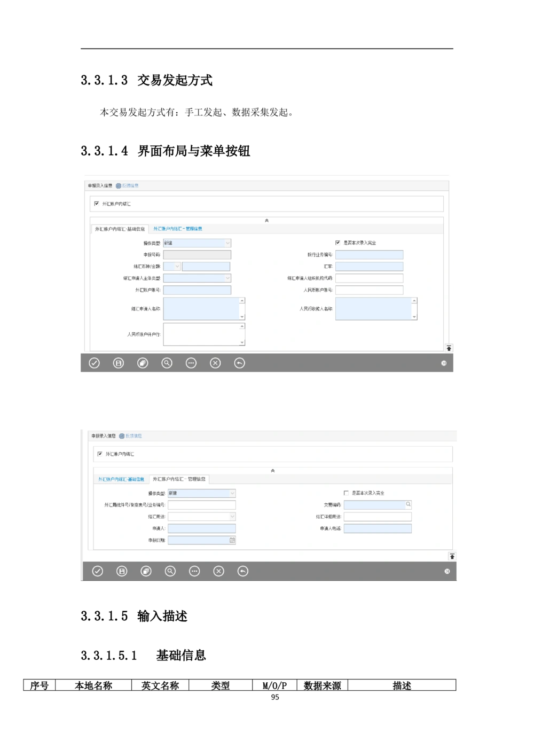Open the more options ellipsis in upper toolbar
This screenshot has width=534, height=756.
click(191, 363)
